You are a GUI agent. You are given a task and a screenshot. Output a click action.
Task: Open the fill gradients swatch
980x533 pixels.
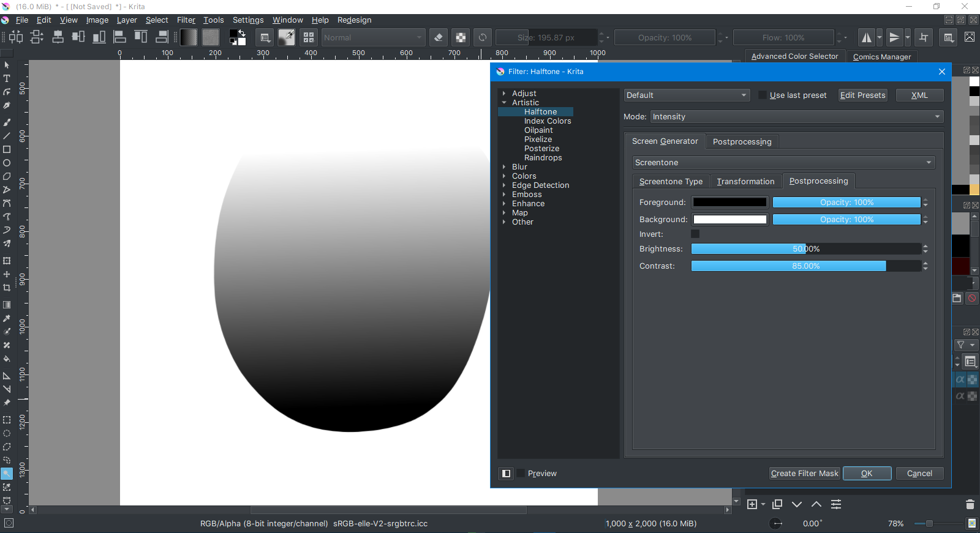coord(189,38)
